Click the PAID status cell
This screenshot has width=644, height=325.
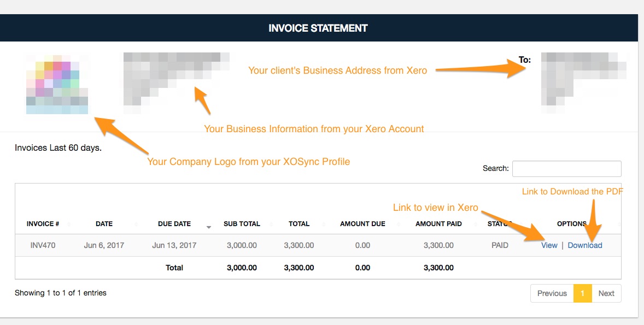click(x=500, y=245)
